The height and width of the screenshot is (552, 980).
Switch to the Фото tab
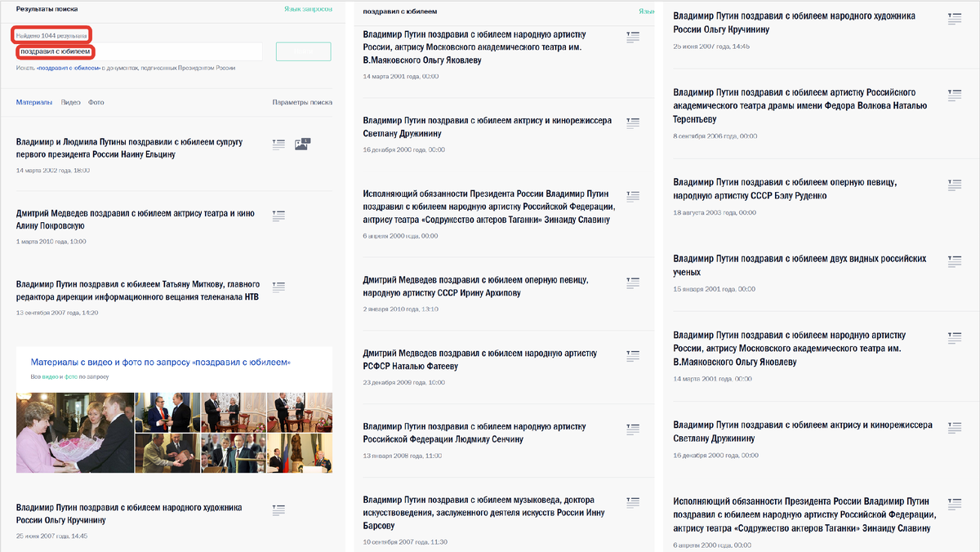click(x=96, y=102)
